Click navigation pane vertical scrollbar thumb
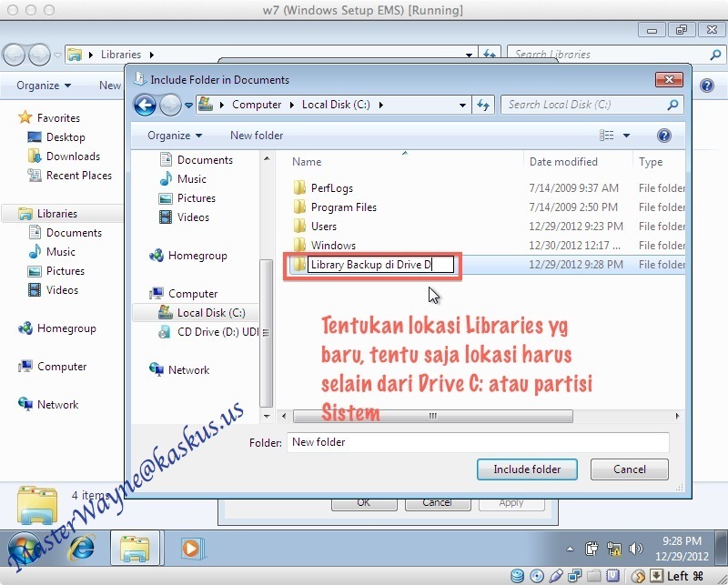Screen dimensions: 728x585 click(x=266, y=332)
